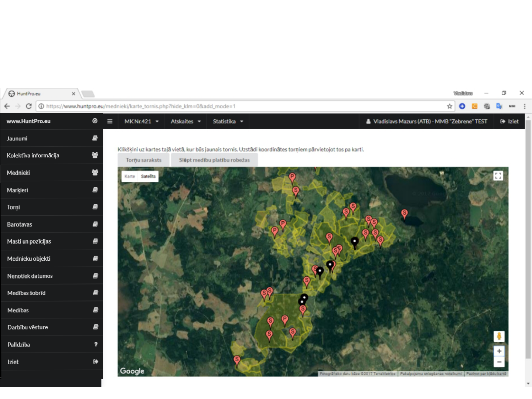
Task: Switch map to Karte view
Action: pos(130,176)
